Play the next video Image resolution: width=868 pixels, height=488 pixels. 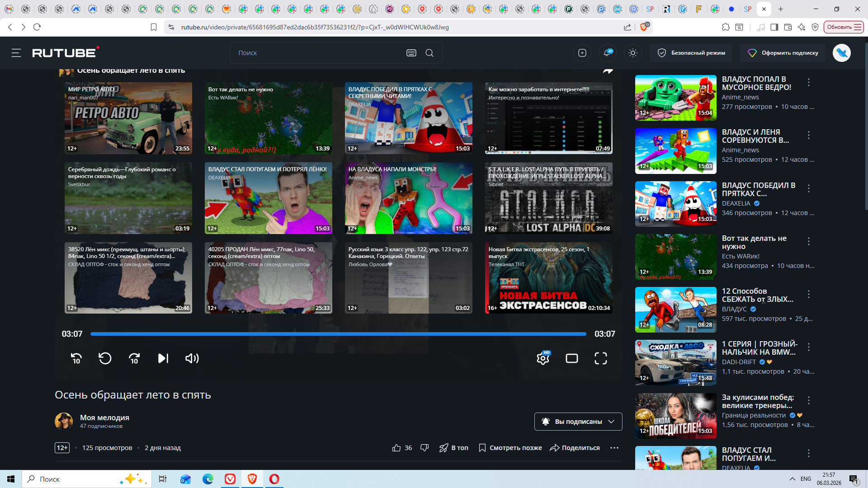(163, 358)
